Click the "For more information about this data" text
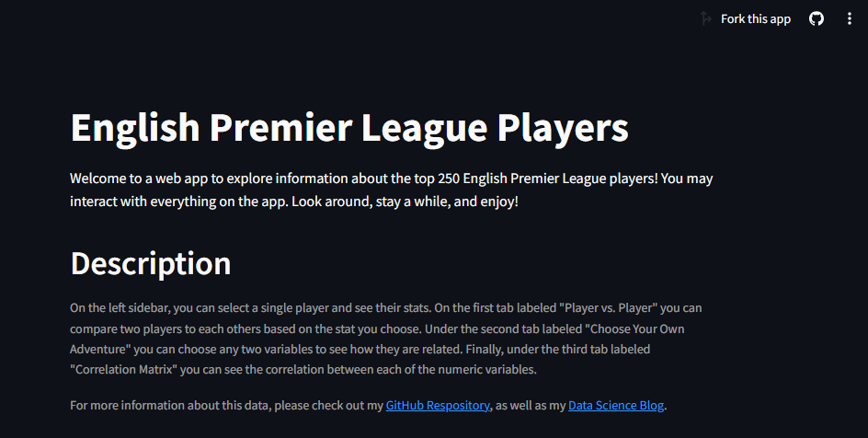This screenshot has height=438, width=868. 170,405
